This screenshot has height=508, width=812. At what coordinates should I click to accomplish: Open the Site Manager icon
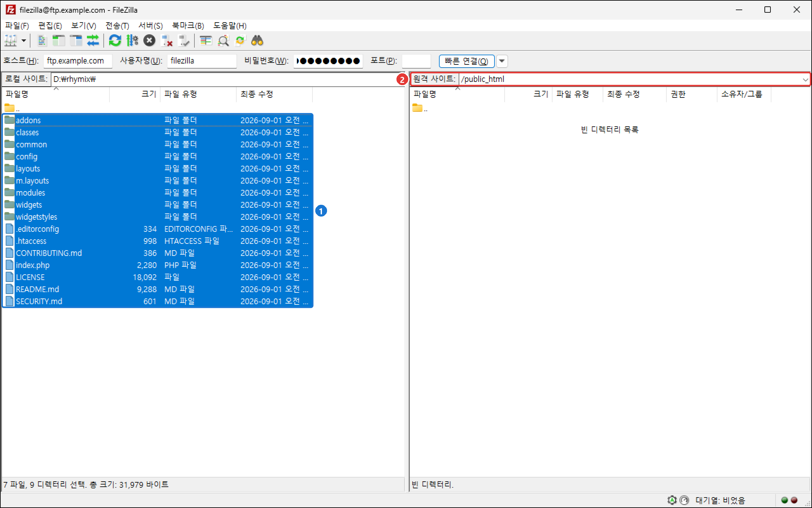coord(11,41)
